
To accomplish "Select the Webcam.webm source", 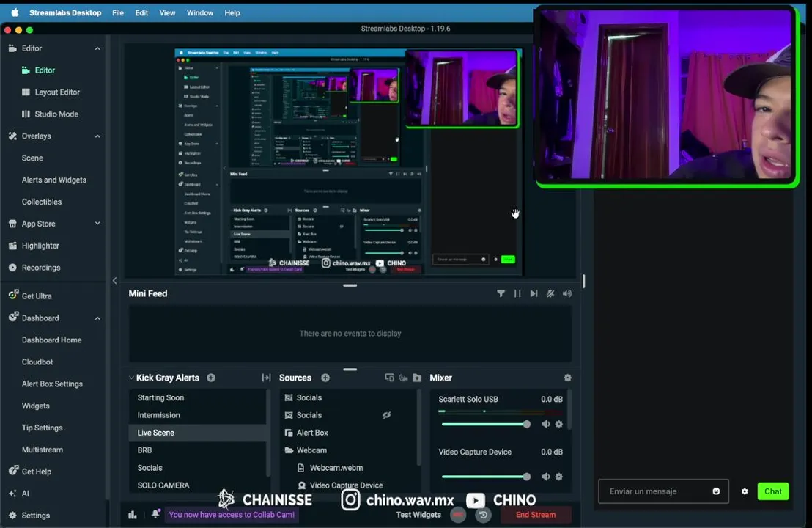I will point(349,468).
